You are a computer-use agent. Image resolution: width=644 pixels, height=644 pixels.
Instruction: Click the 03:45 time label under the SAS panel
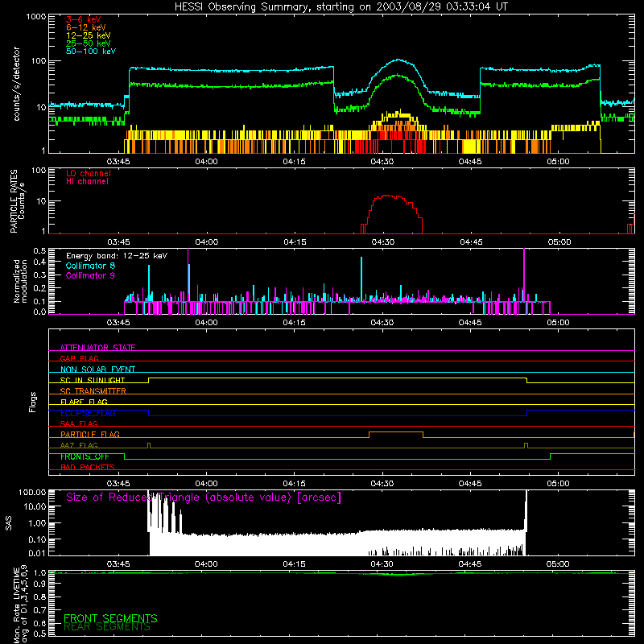[118, 564]
